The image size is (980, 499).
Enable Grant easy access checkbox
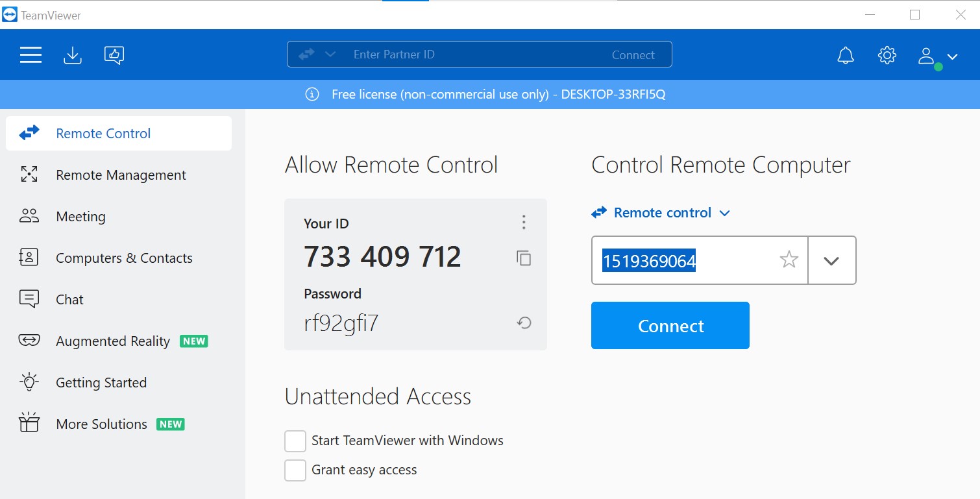[x=295, y=470]
